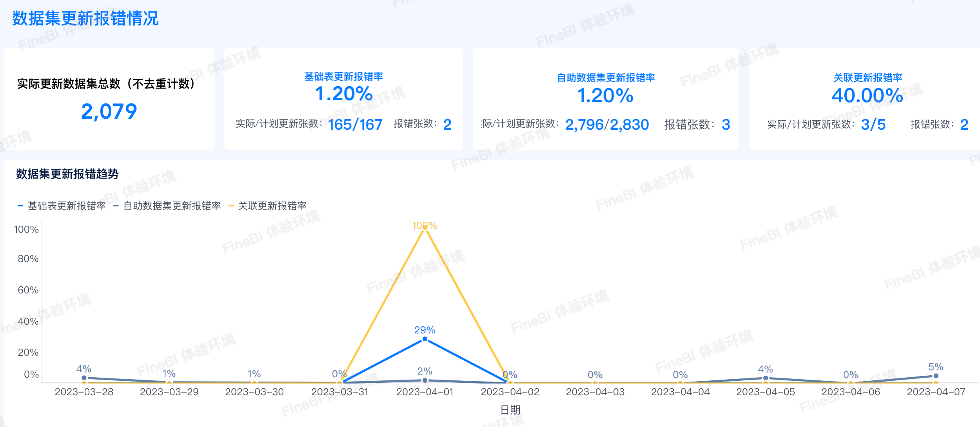
Task: Click the 2% point on 2023-04-01
Action: [425, 380]
